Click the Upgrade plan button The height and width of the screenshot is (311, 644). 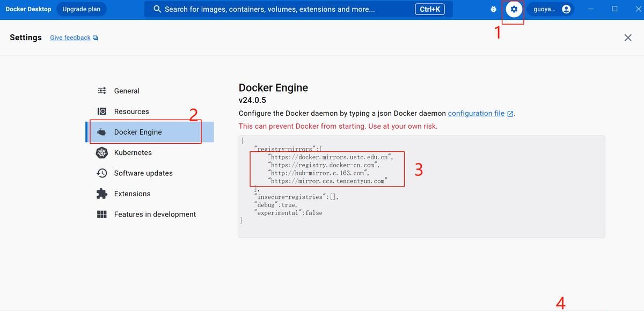coord(81,9)
